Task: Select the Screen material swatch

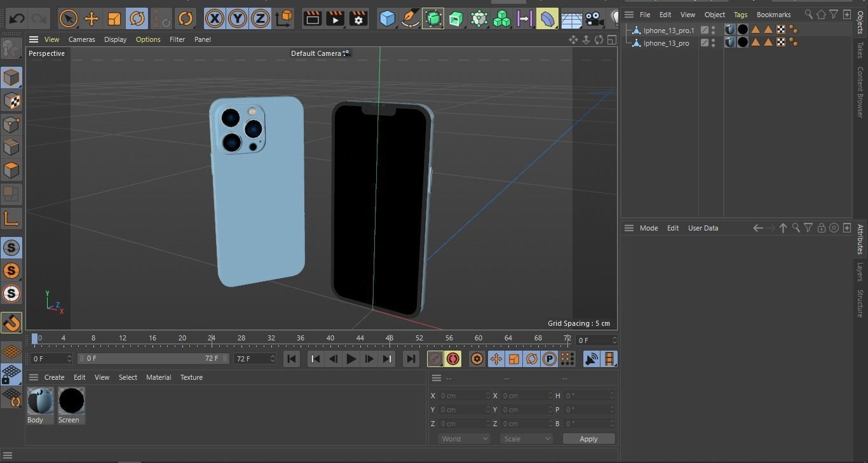Action: pos(71,401)
